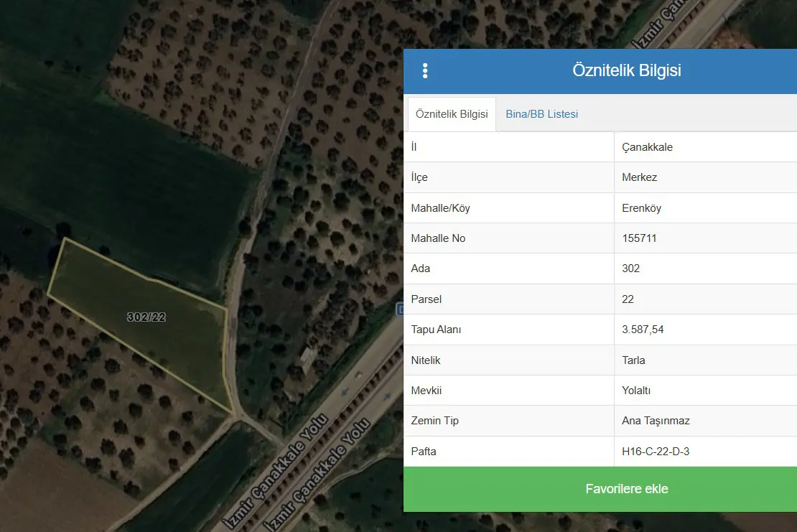The width and height of the screenshot is (797, 532).
Task: Click the Öznitelik Bilgisi panel header title
Action: click(627, 70)
